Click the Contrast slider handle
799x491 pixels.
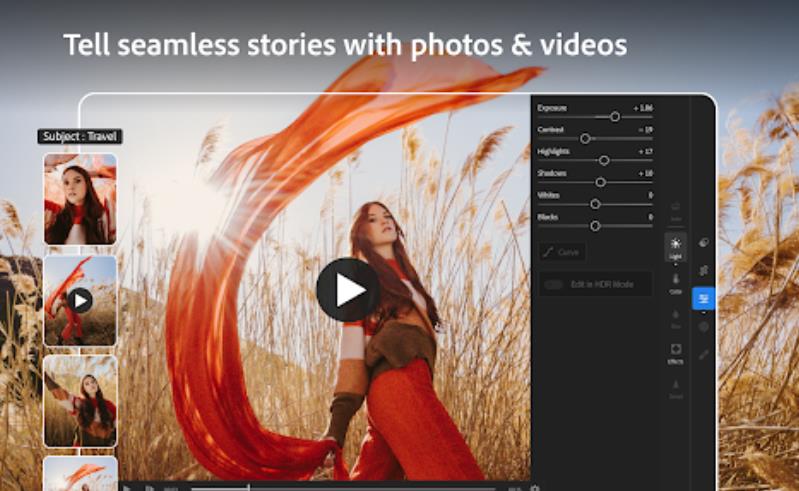point(585,139)
